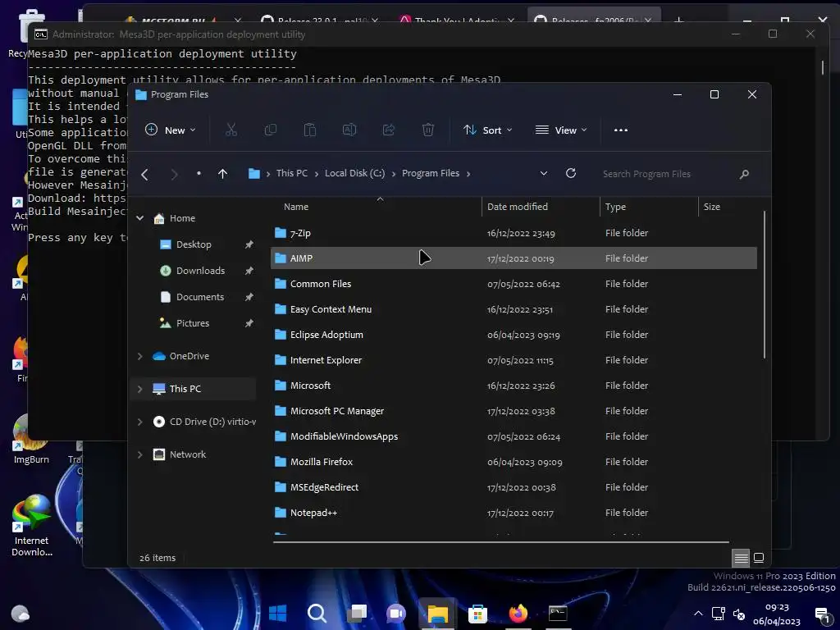Open the See more ellipsis menu
This screenshot has height=630, width=840.
pos(620,130)
